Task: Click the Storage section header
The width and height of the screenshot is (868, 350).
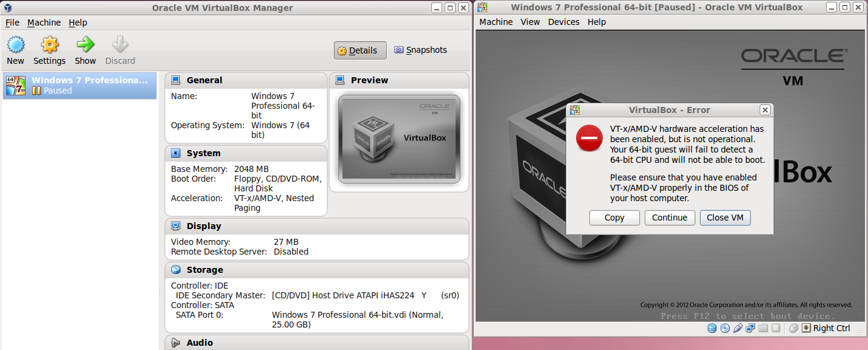Action: [x=317, y=270]
